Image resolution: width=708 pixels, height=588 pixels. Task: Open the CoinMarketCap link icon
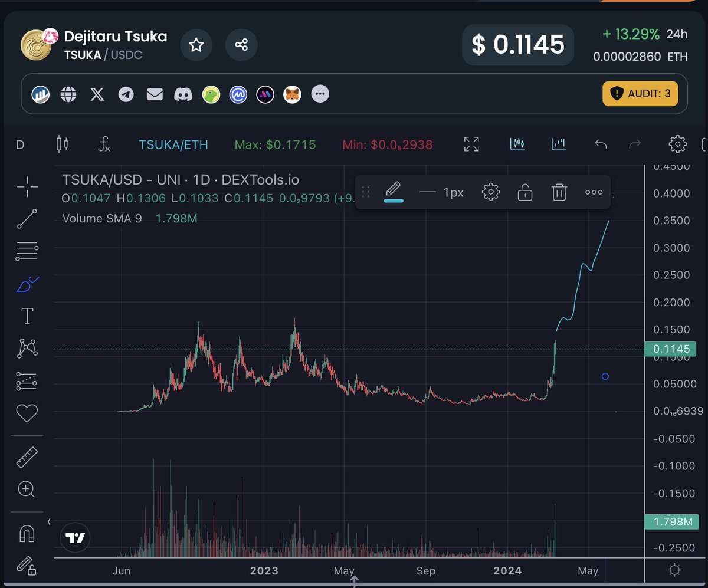tap(238, 94)
